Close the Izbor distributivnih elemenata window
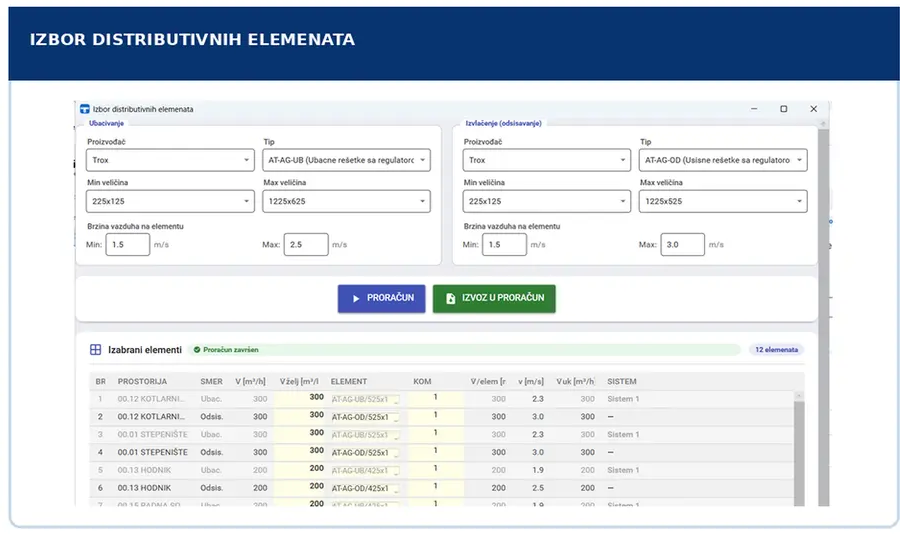Image resolution: width=900 pixels, height=544 pixels. click(x=813, y=109)
